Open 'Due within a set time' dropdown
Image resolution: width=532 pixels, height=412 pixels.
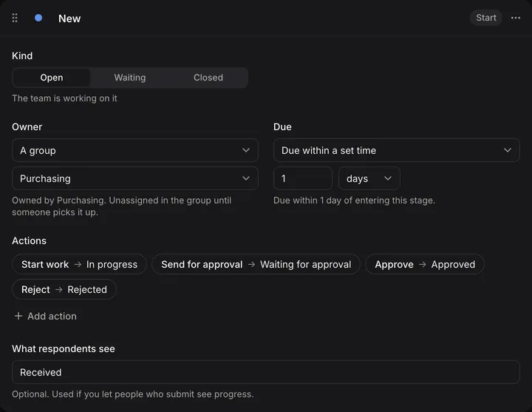coord(396,150)
